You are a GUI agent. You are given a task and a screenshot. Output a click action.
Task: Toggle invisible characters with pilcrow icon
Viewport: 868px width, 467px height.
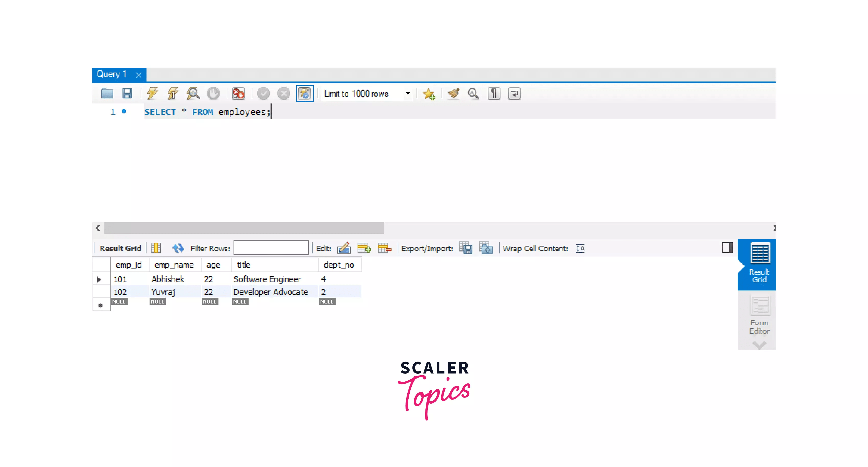[x=493, y=94]
